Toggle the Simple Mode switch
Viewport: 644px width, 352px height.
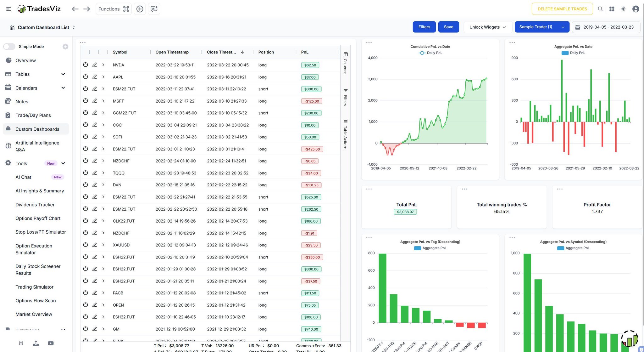9,47
